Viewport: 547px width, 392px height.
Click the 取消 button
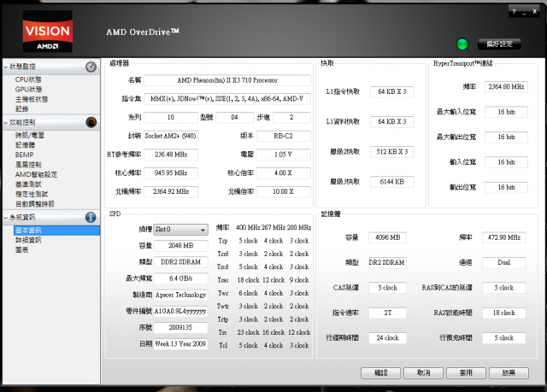[424, 373]
